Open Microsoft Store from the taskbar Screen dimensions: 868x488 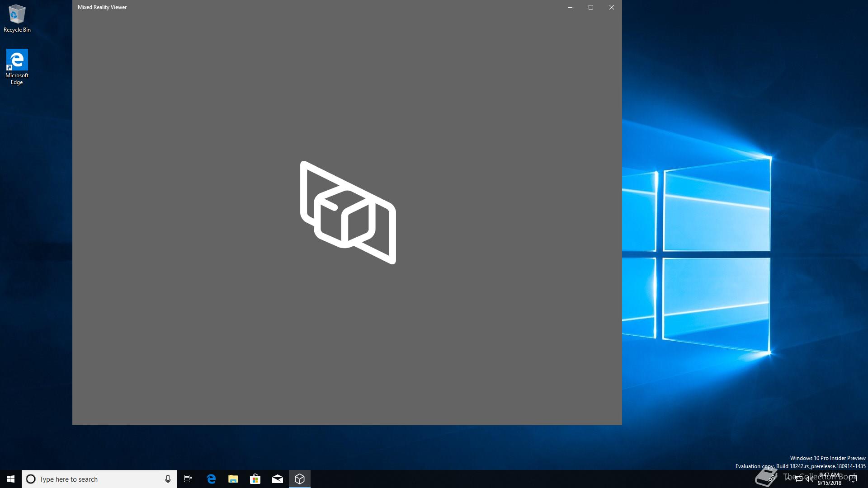[255, 479]
